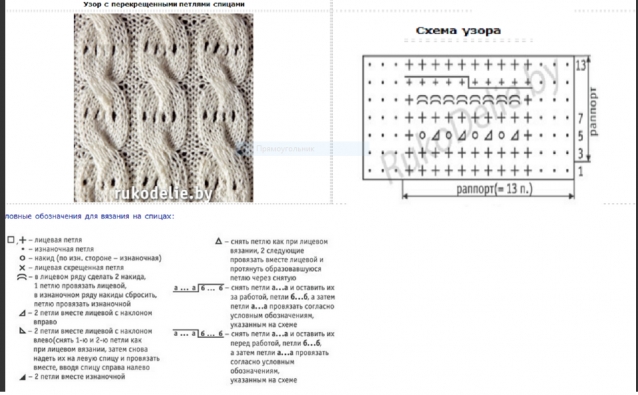638x395 pixels.
Task: Click the knitted cable pattern photo
Action: (164, 108)
